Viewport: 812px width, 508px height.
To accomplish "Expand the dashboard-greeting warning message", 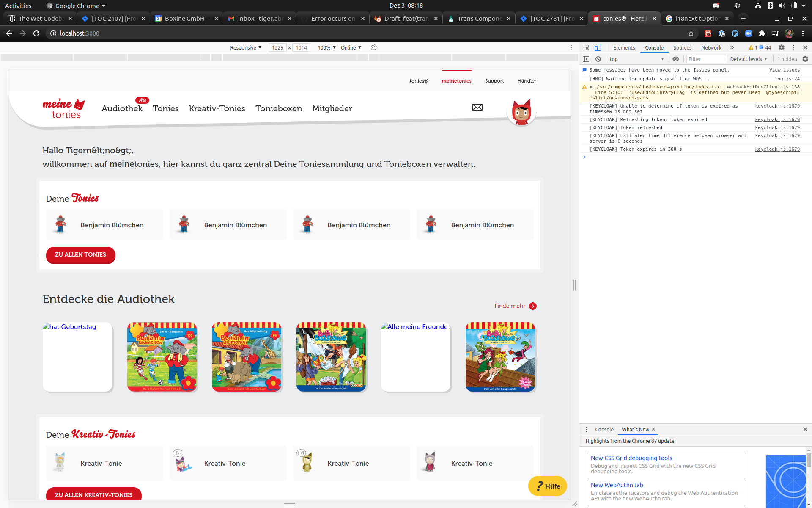I will (x=591, y=87).
